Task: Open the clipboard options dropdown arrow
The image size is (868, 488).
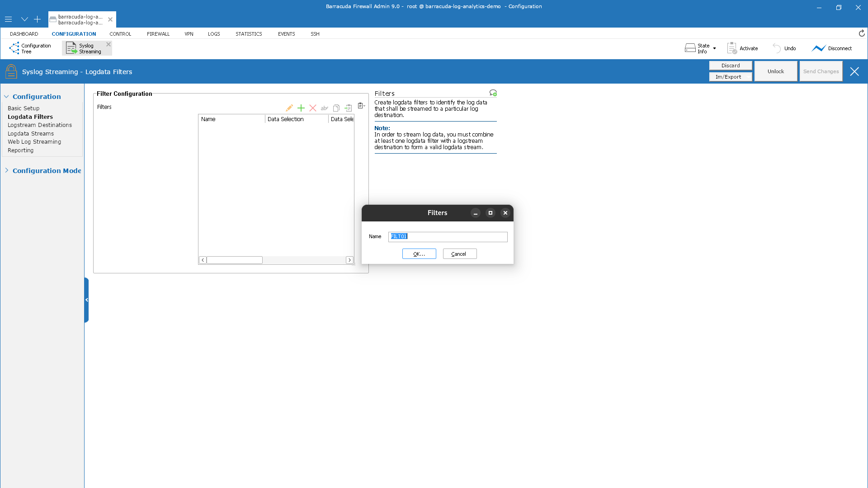Action: 364,105
